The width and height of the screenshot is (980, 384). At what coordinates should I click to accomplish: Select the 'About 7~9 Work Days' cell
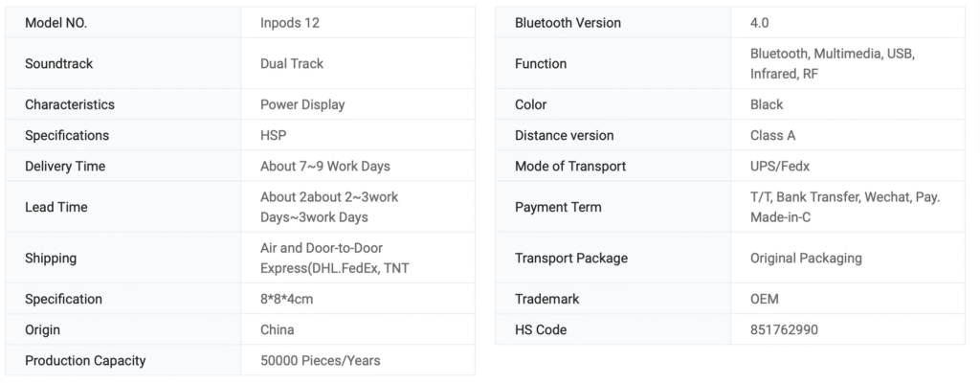[x=324, y=167]
